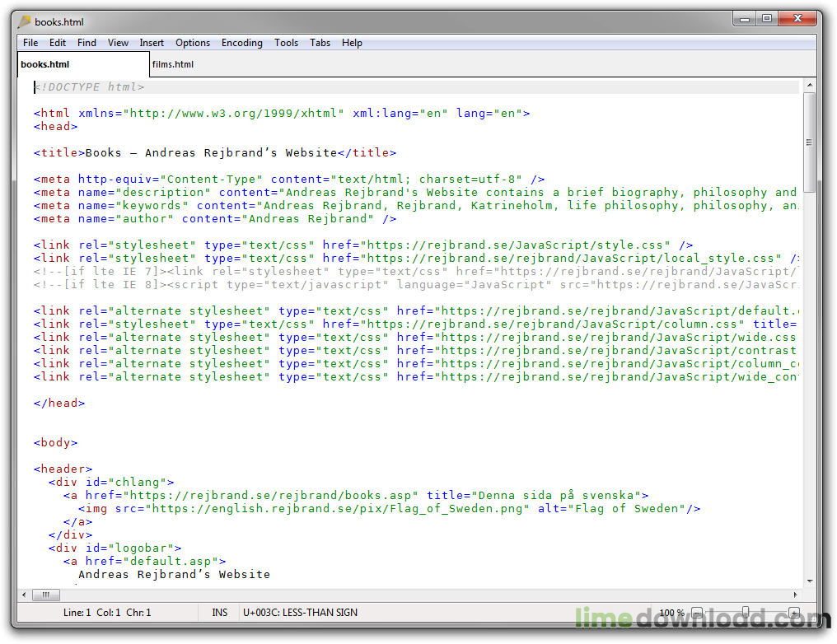The image size is (837, 644).
Task: Click the vertical scrollbar down arrow
Action: click(x=810, y=581)
